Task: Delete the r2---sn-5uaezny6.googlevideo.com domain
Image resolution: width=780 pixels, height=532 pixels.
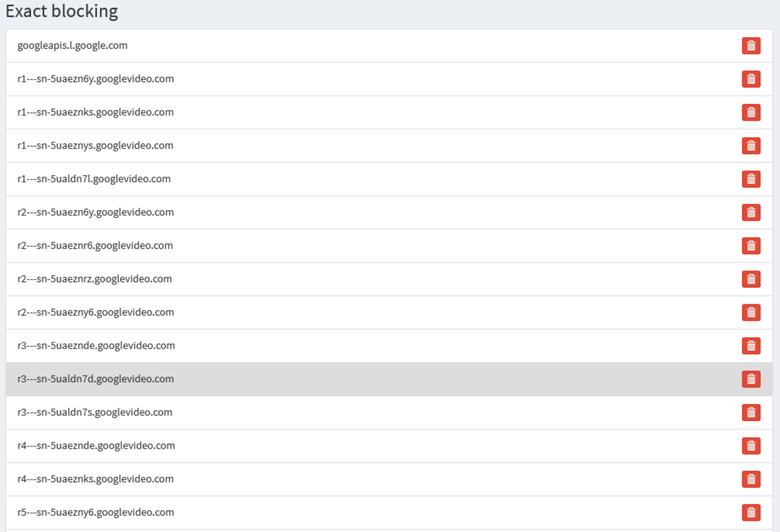Action: (751, 313)
